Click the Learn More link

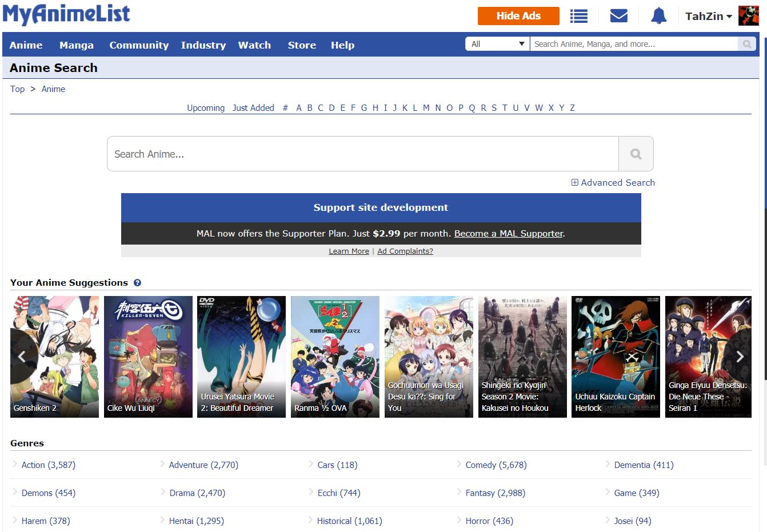pyautogui.click(x=349, y=251)
